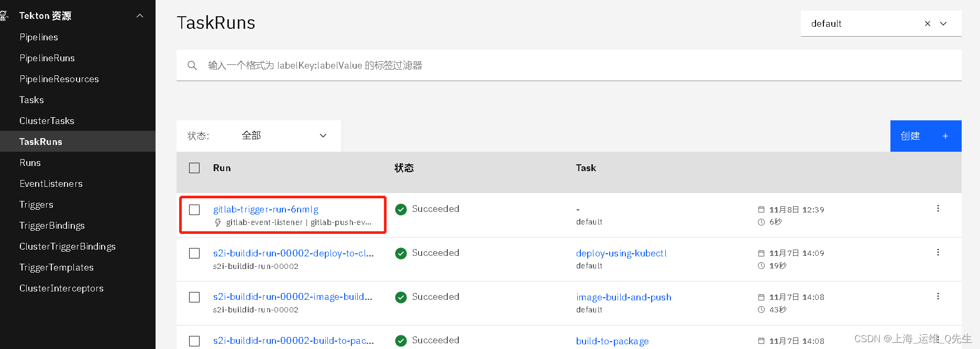Viewport: 980px width, 349px height.
Task: Open EventListeners in the sidebar
Action: [x=51, y=184]
